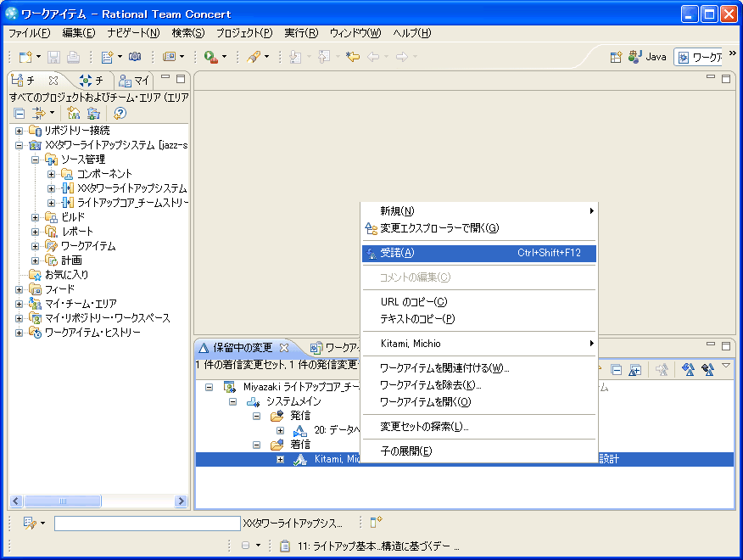Select the ワークア perspective button
Image resolution: width=743 pixels, height=560 pixels.
(700, 58)
